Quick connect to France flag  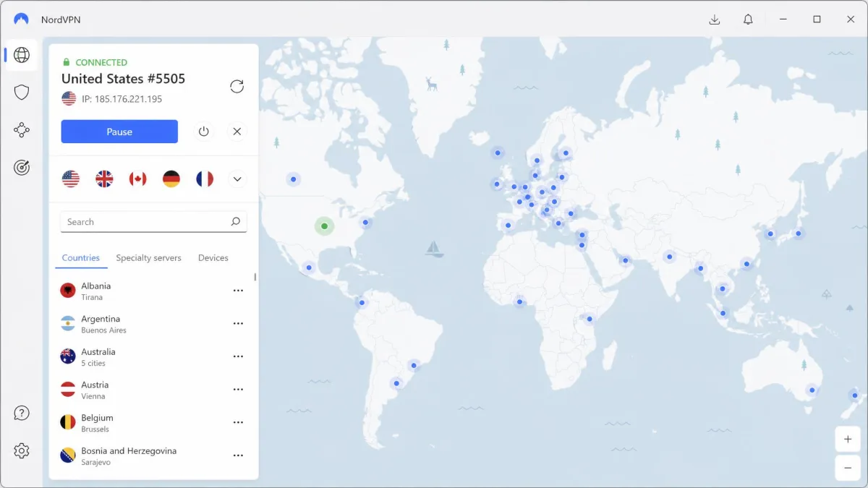coord(205,179)
